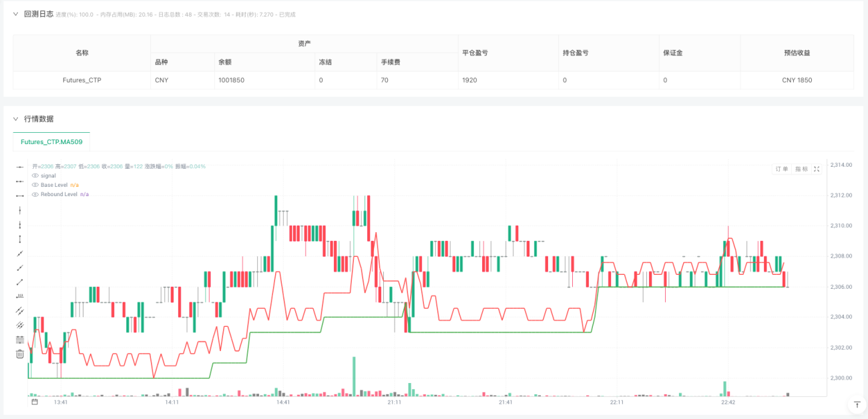Collapse the 行情数据 section
Viewport: 868px width, 419px height.
15,119
